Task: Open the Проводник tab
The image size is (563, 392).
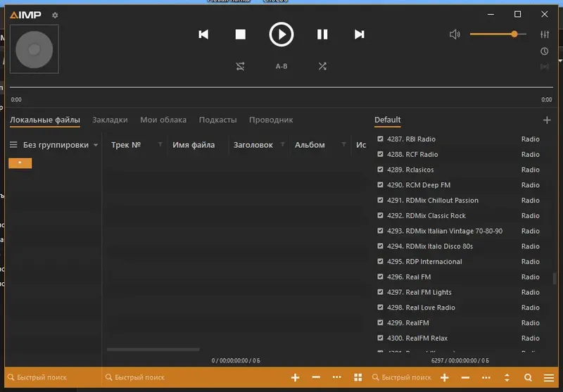Action: [x=271, y=120]
